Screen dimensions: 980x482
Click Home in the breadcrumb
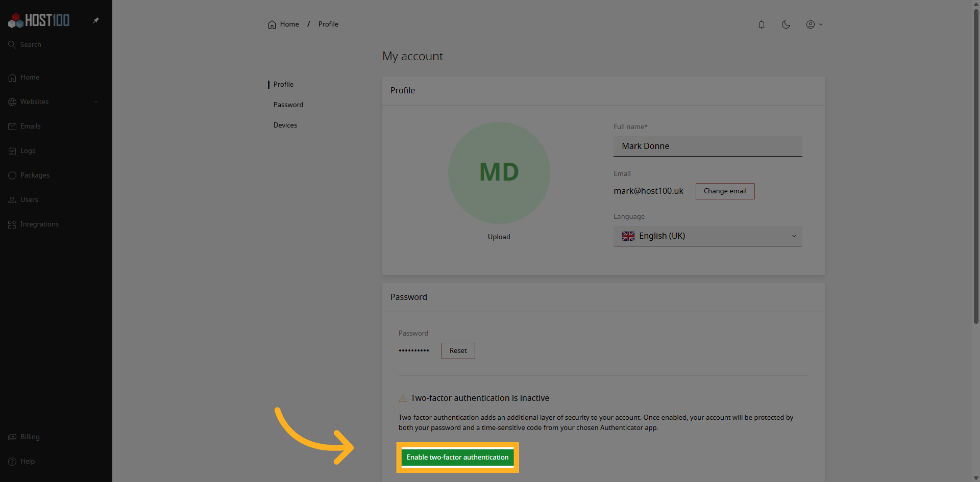tap(288, 24)
